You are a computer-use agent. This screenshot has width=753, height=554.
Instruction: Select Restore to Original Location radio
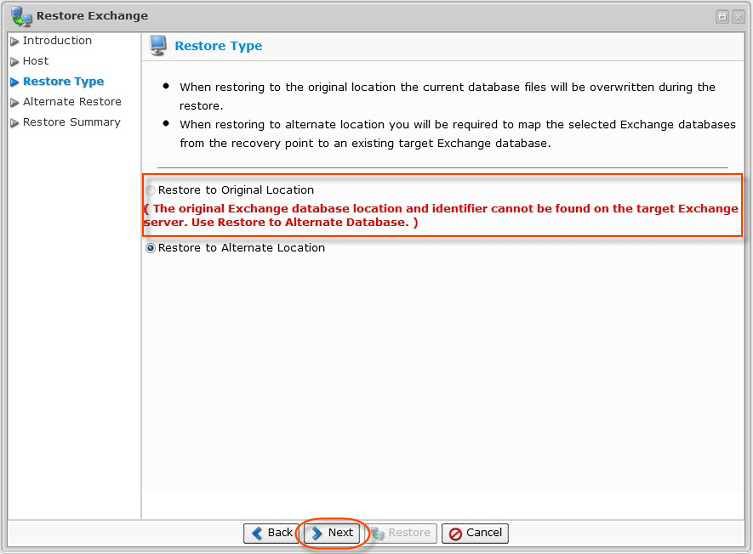pyautogui.click(x=151, y=190)
